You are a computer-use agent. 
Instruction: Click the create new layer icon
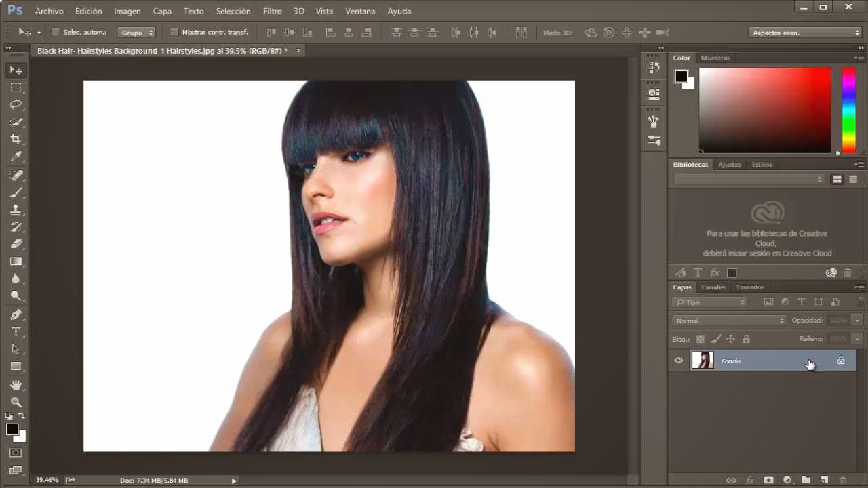coord(824,480)
